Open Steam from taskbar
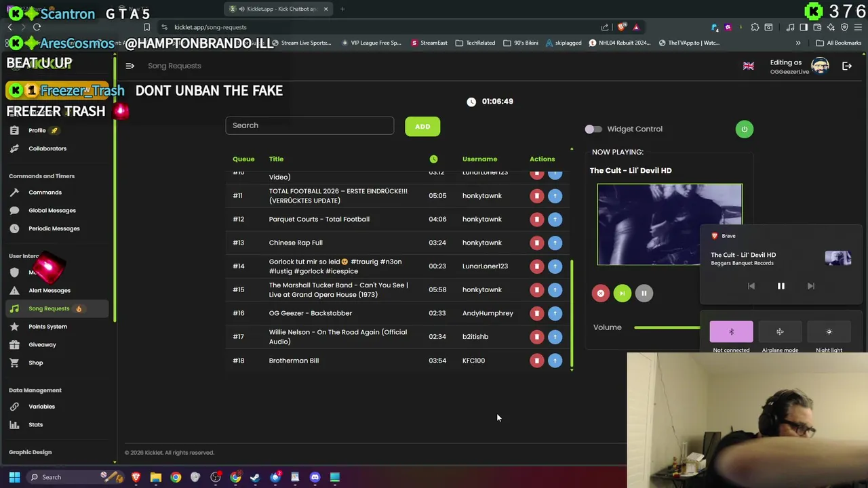 coord(255,477)
